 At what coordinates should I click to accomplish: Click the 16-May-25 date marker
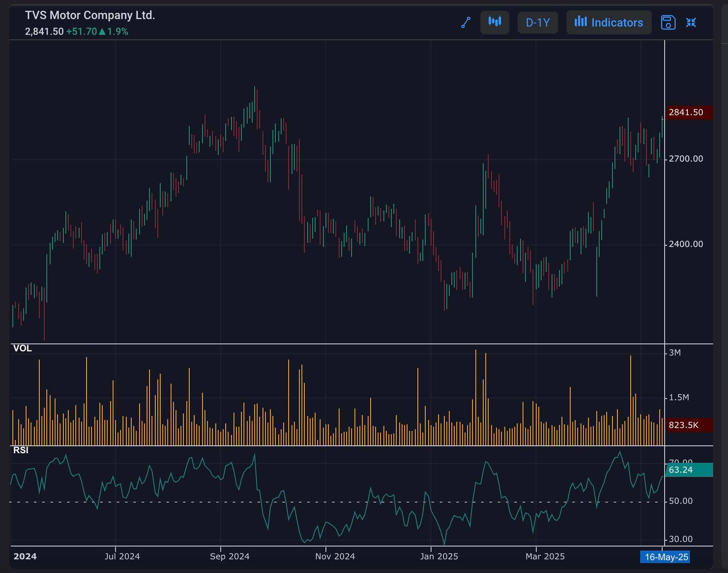[x=665, y=557]
